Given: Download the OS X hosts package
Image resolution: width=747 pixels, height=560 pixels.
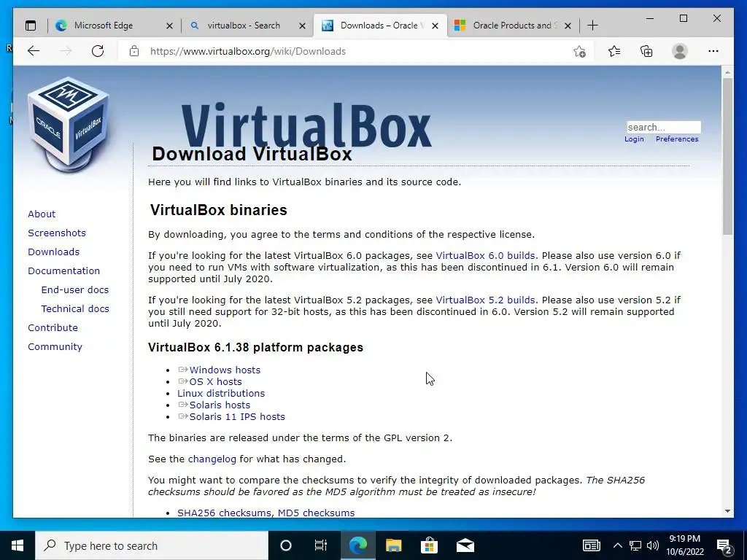Looking at the screenshot, I should click(215, 382).
